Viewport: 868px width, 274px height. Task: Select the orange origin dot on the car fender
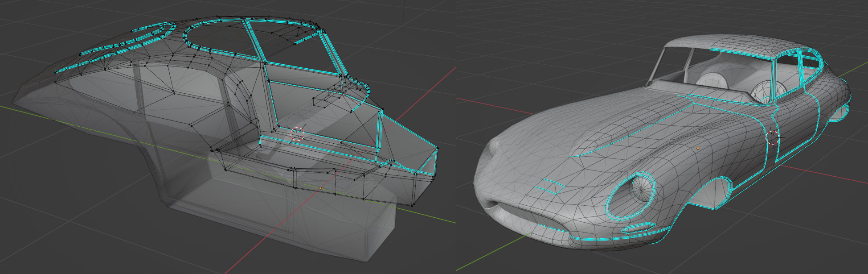(698, 148)
